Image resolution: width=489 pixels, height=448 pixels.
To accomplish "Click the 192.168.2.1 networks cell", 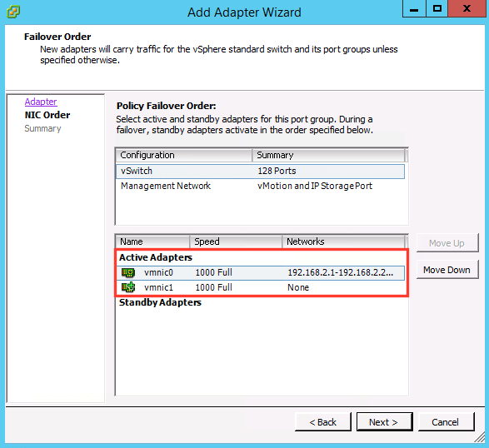I will (x=340, y=273).
